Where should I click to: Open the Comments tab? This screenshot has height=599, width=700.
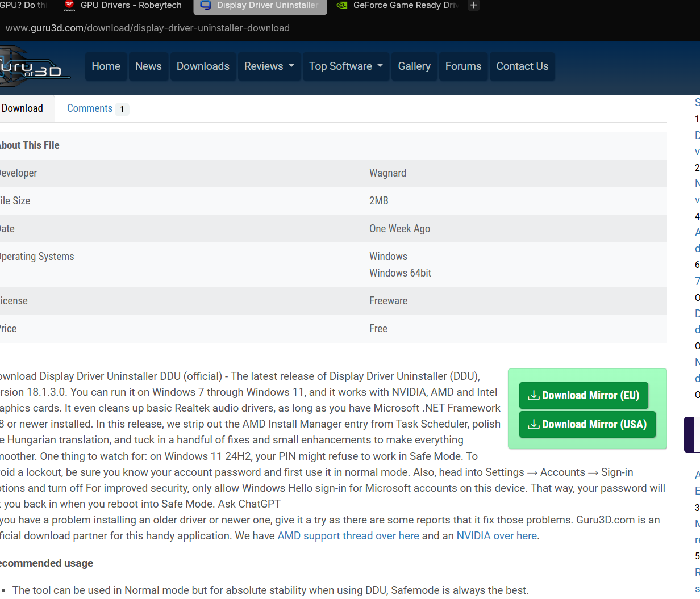point(97,108)
